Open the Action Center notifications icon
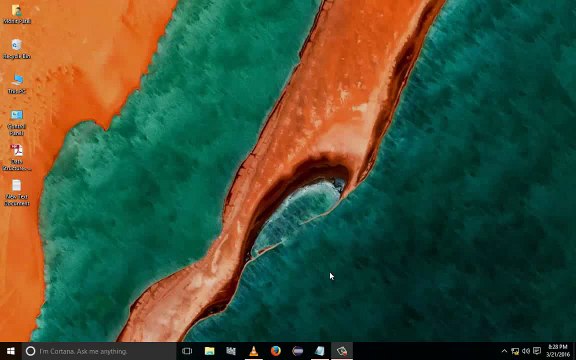The image size is (576, 360). pos(537,351)
